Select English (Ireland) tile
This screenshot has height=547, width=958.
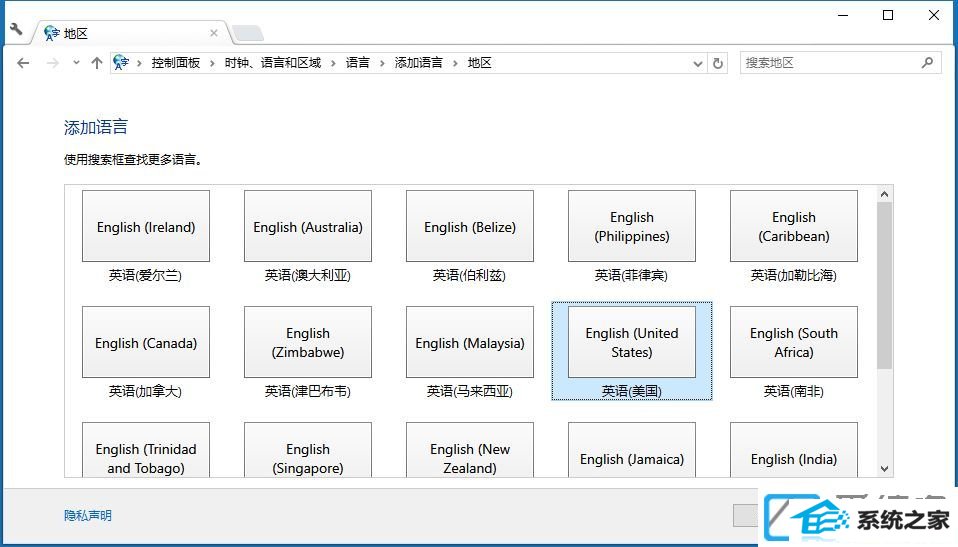pyautogui.click(x=146, y=226)
